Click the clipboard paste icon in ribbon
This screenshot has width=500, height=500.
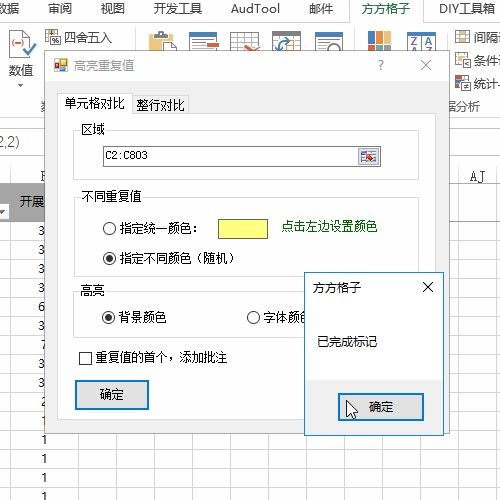[163, 41]
